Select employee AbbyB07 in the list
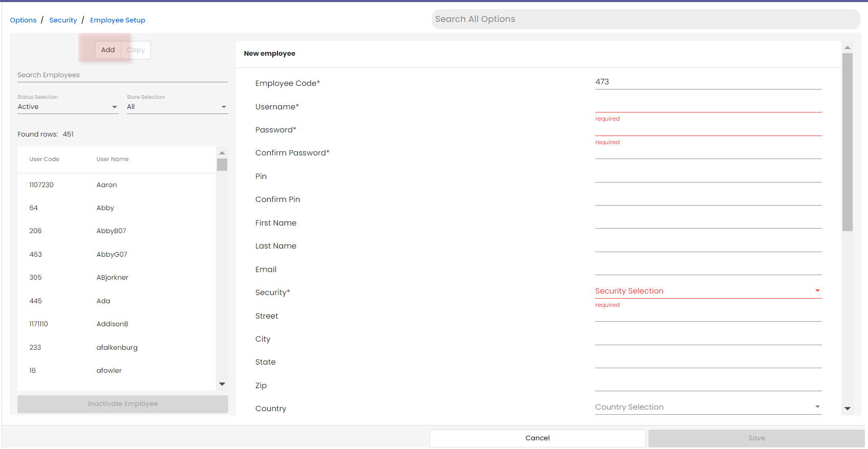The width and height of the screenshot is (868, 449). click(x=117, y=231)
